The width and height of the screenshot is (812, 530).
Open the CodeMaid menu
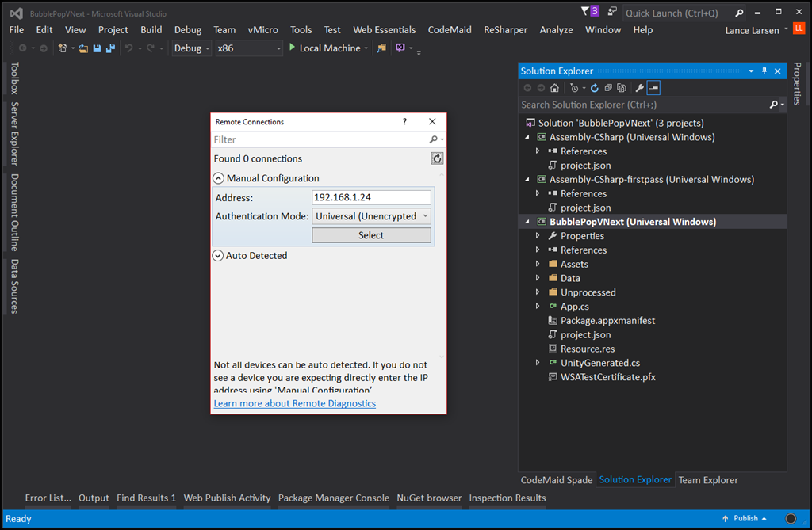(450, 30)
